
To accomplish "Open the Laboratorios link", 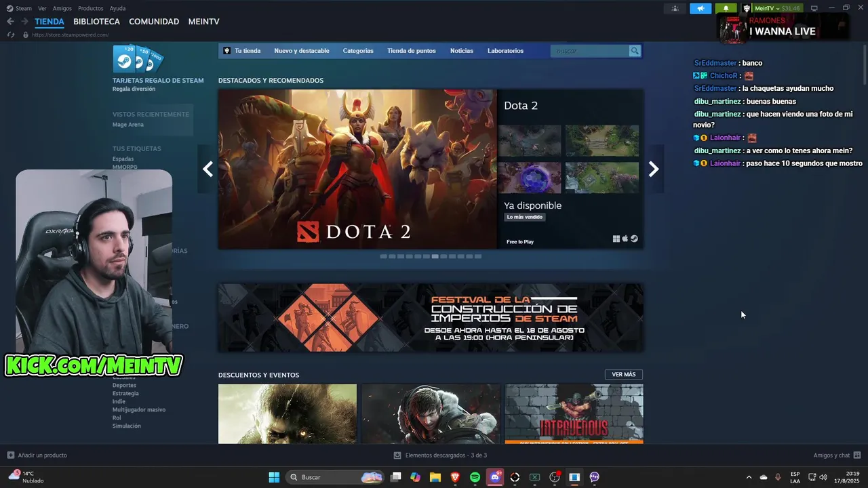I will [x=505, y=51].
